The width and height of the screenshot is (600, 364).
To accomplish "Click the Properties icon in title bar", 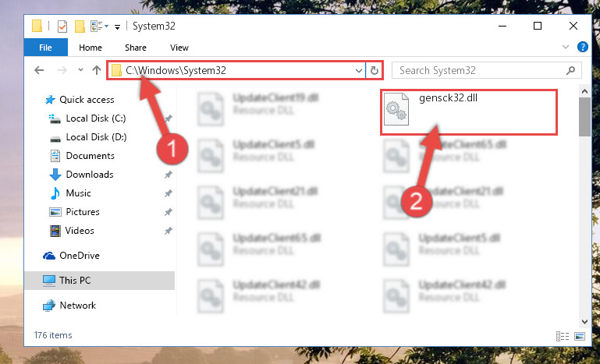I will coord(62,27).
